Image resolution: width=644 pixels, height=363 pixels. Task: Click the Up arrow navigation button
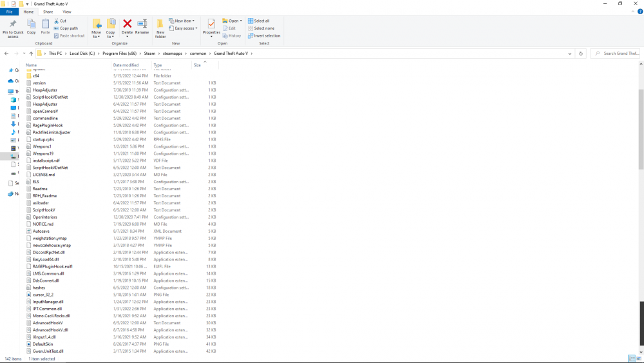pos(32,54)
